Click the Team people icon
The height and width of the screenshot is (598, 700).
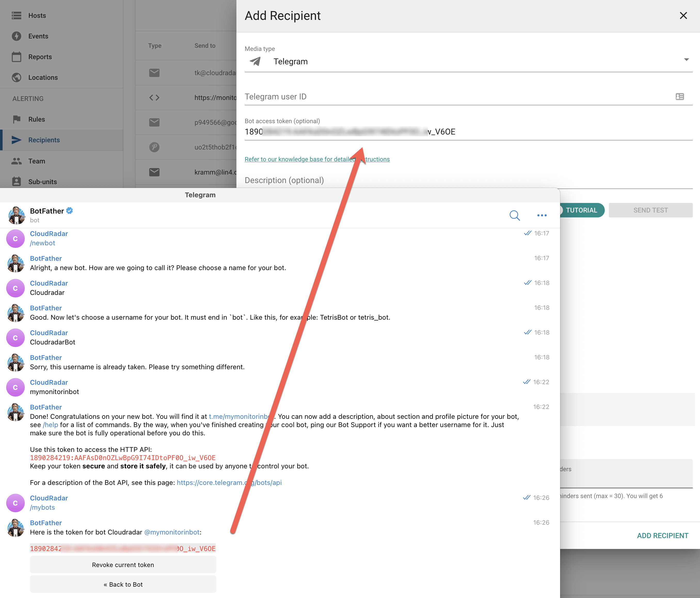coord(16,161)
